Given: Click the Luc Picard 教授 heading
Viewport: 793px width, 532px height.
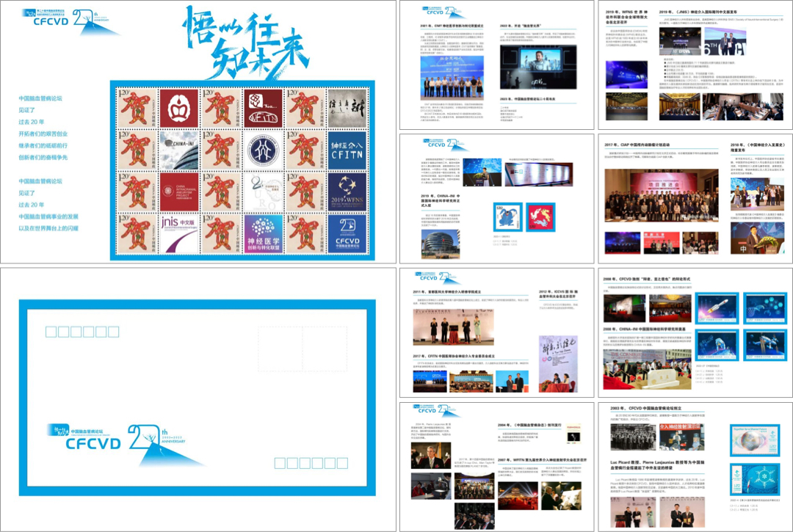Looking at the screenshot, I should click(x=657, y=464).
